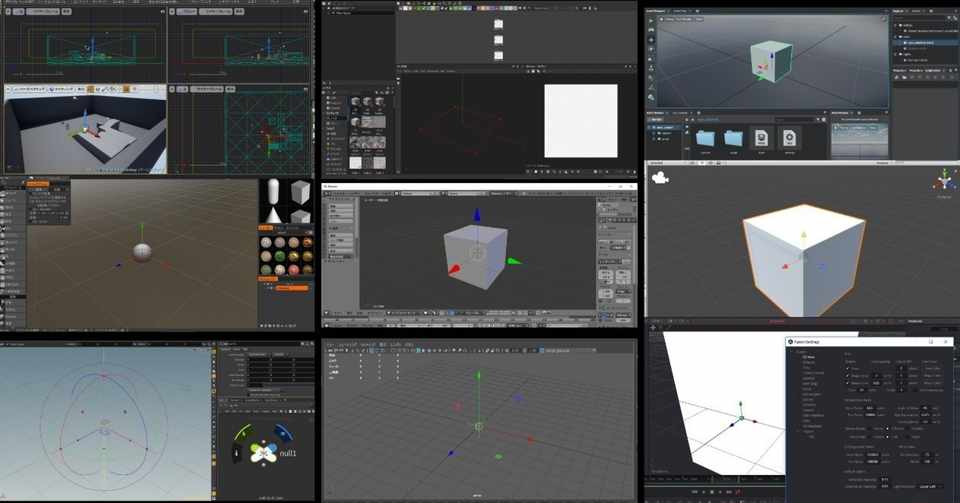Click the stop button in Fusion's playback controls
960x503 pixels.
[x=711, y=492]
